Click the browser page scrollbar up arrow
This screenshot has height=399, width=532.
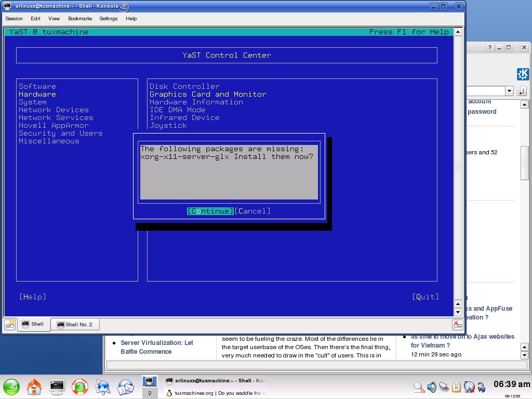525,104
